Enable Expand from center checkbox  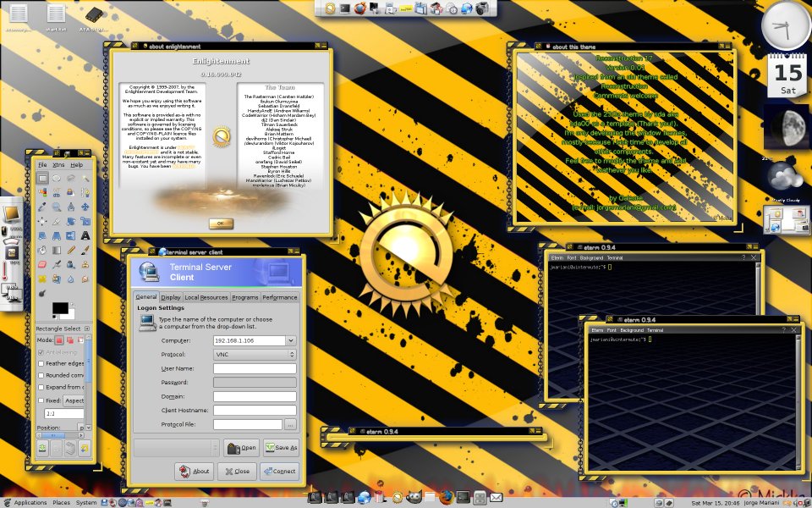[x=41, y=387]
